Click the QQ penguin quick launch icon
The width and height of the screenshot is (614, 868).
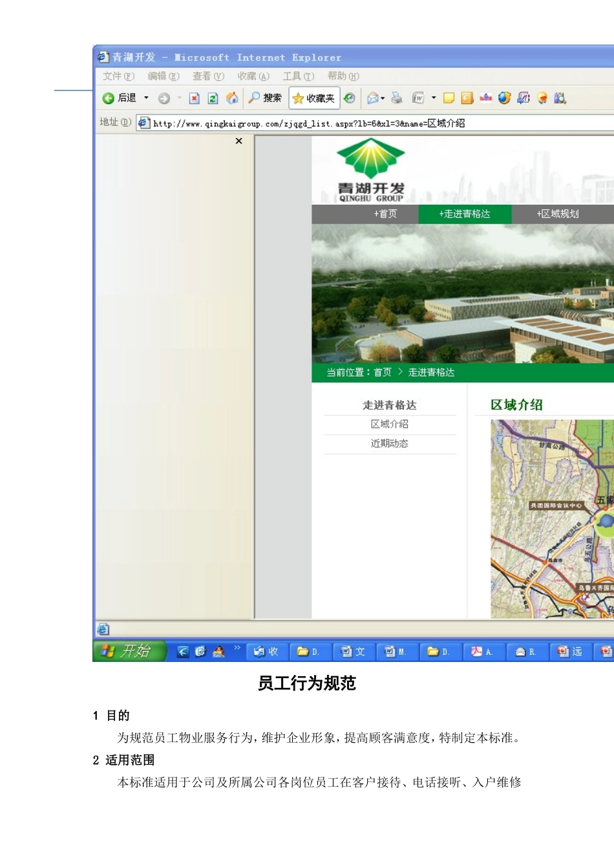point(218,652)
